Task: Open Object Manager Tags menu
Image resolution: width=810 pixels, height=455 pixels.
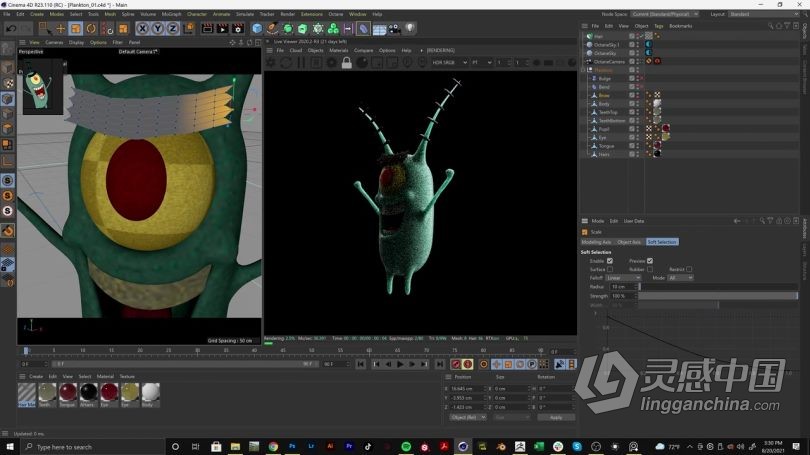Action: coord(659,26)
